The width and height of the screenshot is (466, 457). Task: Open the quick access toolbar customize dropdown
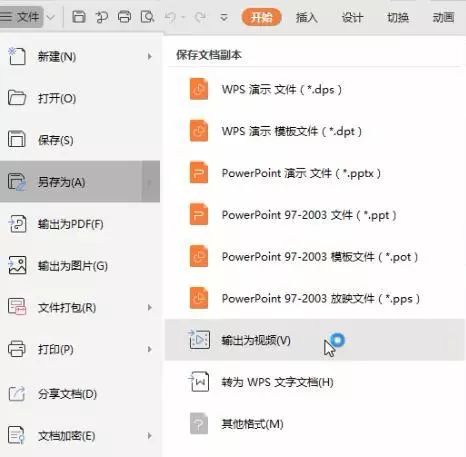click(224, 17)
